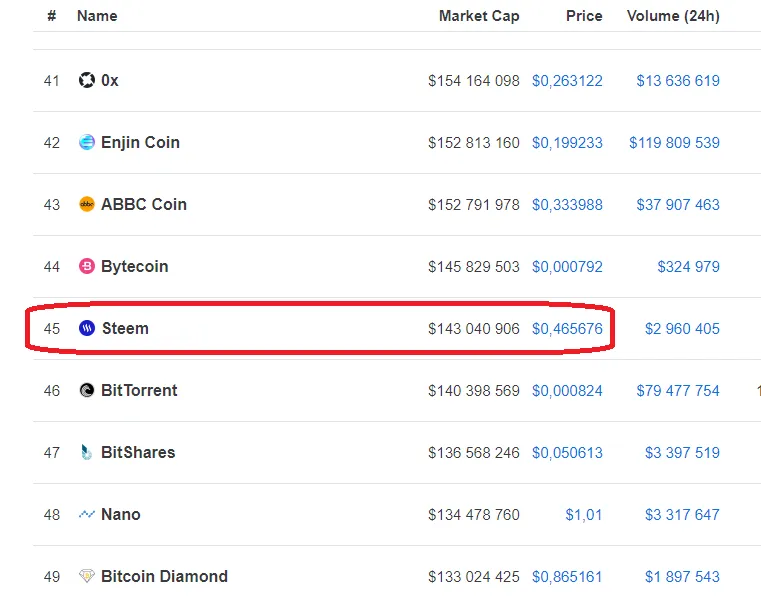Open the 0x coin name link
This screenshot has height=602, width=761.
point(110,80)
